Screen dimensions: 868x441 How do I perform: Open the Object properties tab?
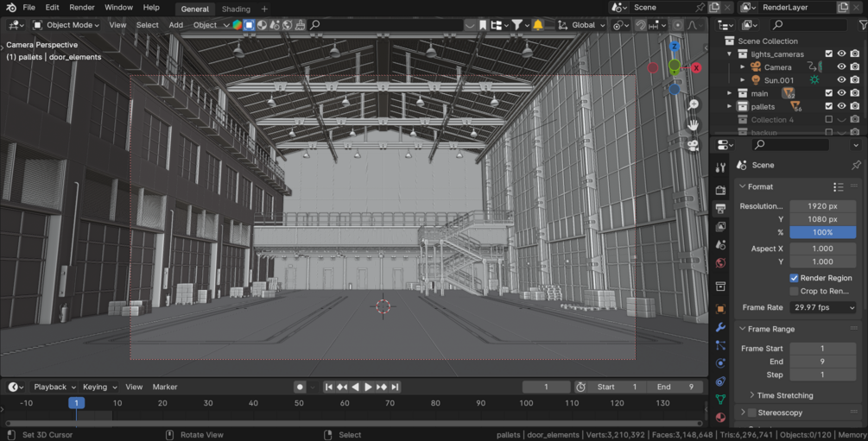[720, 309]
